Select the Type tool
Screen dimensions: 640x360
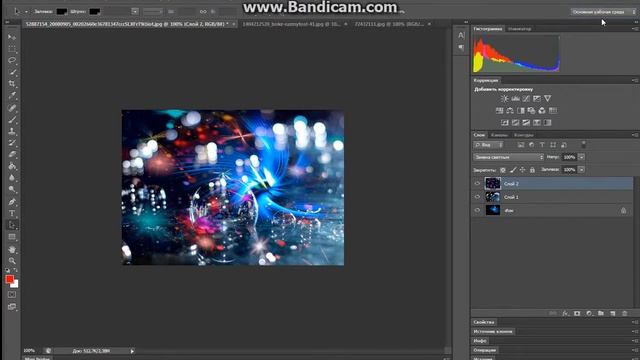(x=12, y=213)
